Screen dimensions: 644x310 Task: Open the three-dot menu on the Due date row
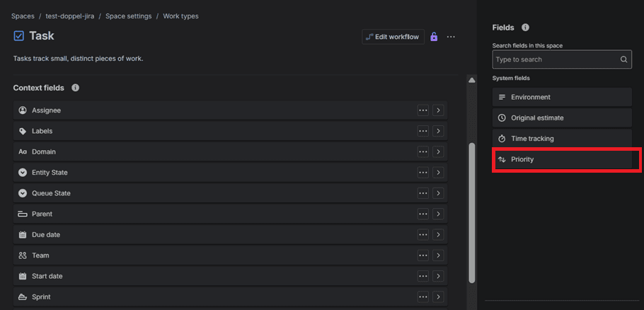click(423, 234)
